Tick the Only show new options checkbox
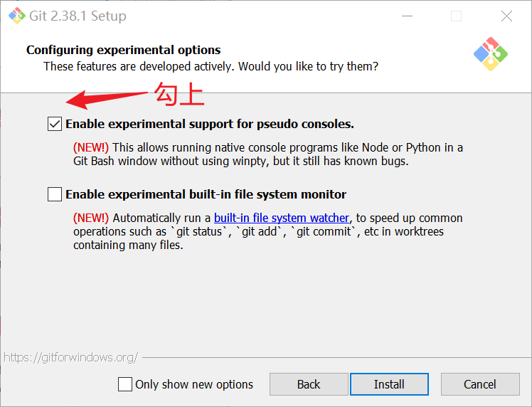The image size is (532, 407). point(125,384)
